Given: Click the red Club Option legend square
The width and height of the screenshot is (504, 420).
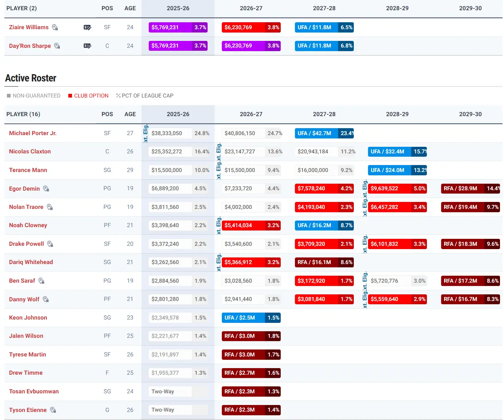Looking at the screenshot, I should (x=70, y=96).
